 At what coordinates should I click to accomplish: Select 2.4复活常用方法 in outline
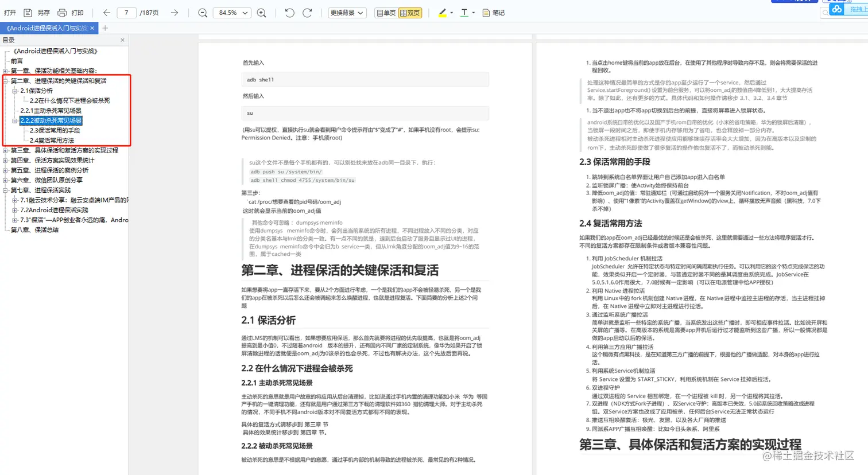click(52, 141)
